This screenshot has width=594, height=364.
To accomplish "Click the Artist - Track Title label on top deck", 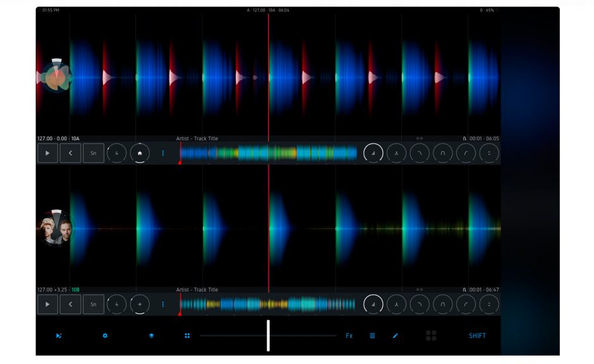I will click(196, 136).
